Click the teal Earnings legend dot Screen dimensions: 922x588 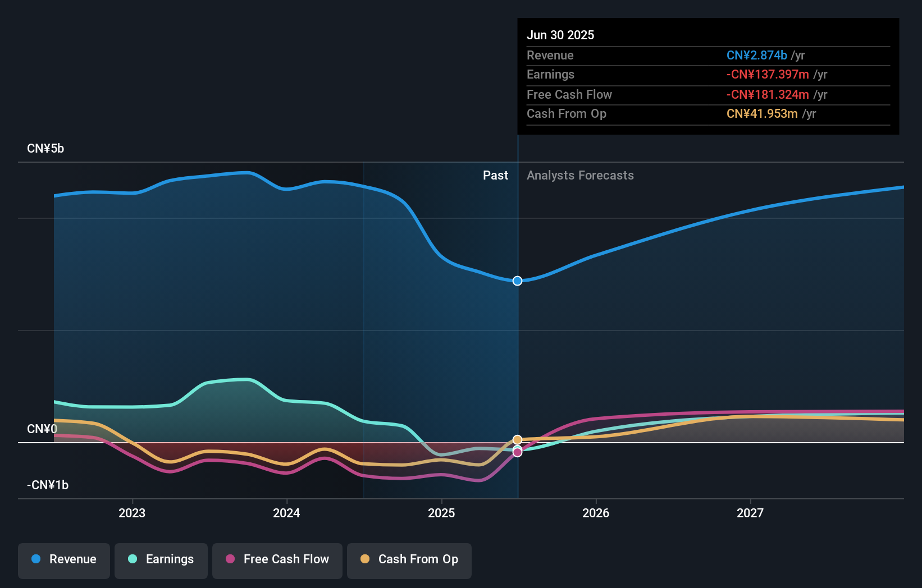[133, 559]
